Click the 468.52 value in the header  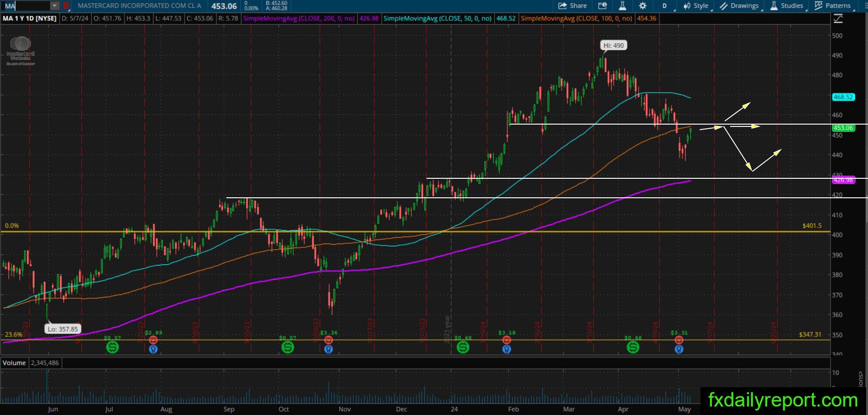point(506,19)
